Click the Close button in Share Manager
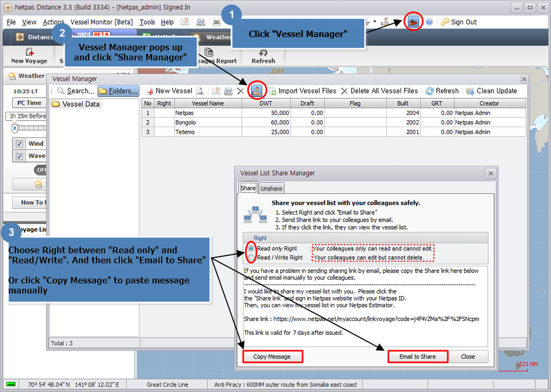551x392 pixels. point(468,357)
